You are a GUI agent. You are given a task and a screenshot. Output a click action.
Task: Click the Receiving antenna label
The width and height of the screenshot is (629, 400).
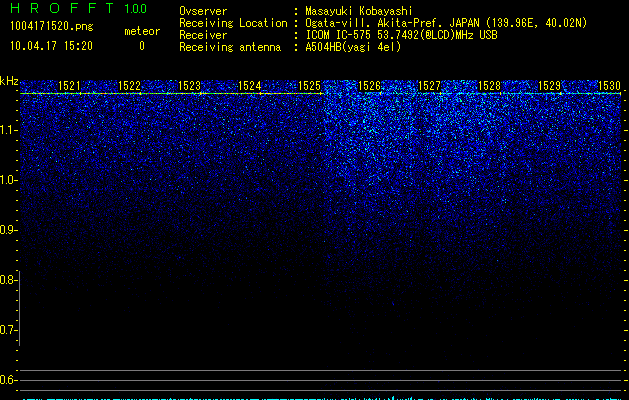point(230,47)
